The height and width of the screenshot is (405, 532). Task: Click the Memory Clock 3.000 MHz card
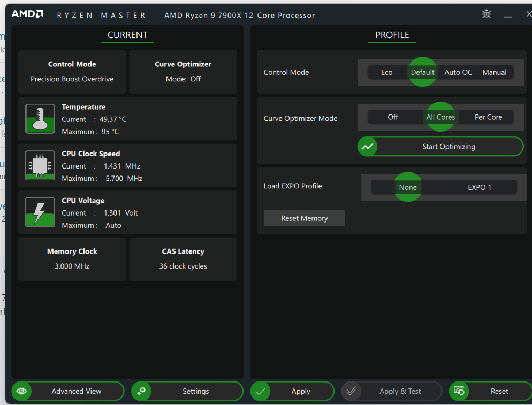tap(72, 259)
